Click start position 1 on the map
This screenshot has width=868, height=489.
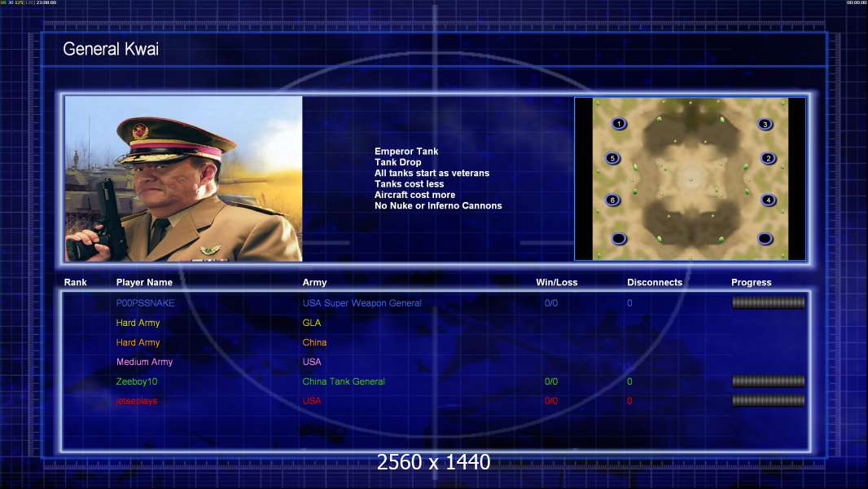pyautogui.click(x=619, y=124)
